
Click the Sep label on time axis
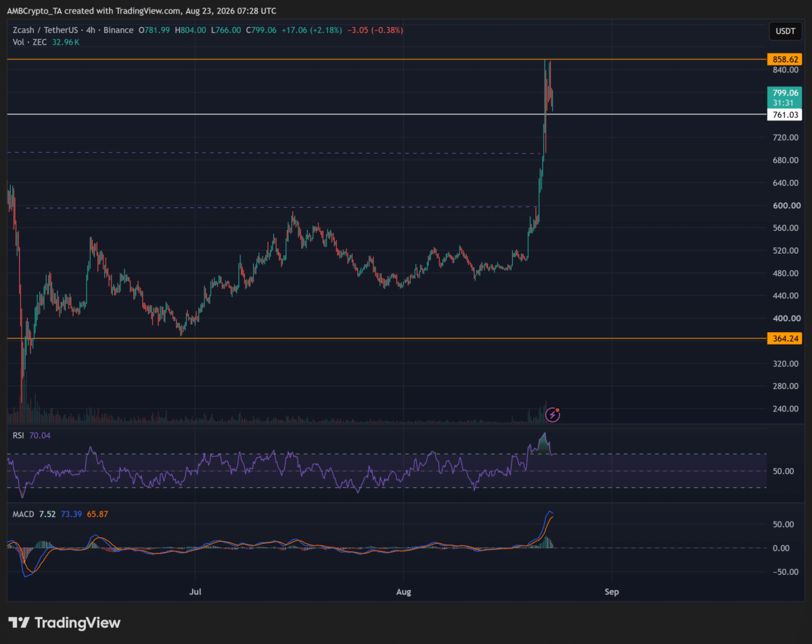[612, 592]
